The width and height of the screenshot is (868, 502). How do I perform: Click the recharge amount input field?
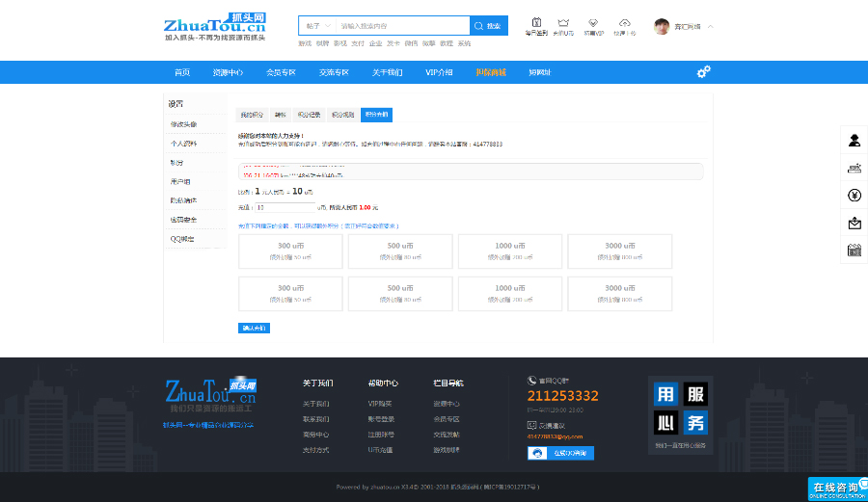pos(285,207)
